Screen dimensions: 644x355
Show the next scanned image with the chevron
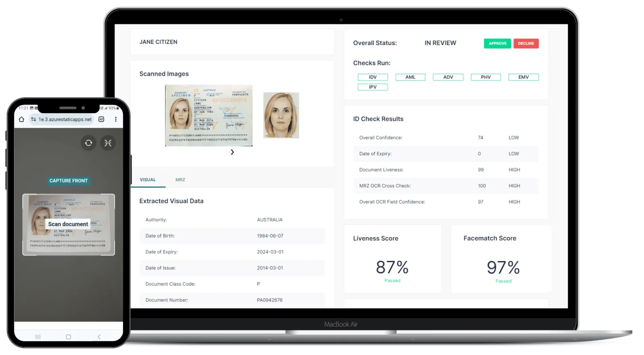coord(232,152)
